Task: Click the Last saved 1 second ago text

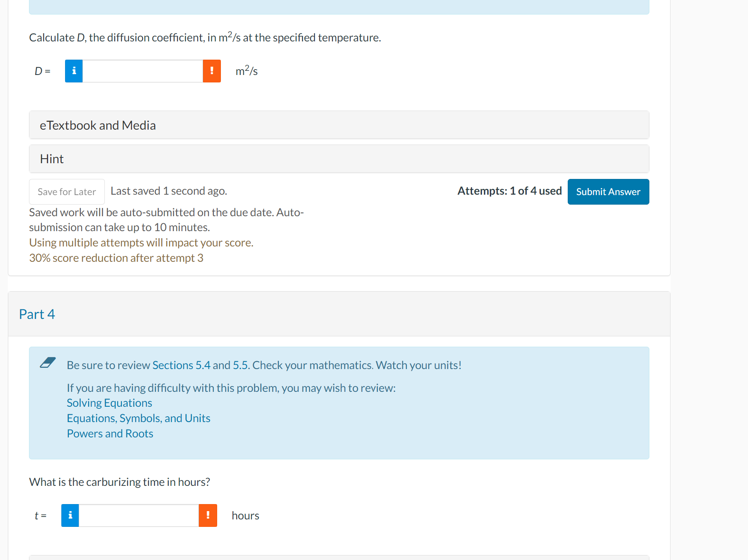Action: [x=169, y=191]
